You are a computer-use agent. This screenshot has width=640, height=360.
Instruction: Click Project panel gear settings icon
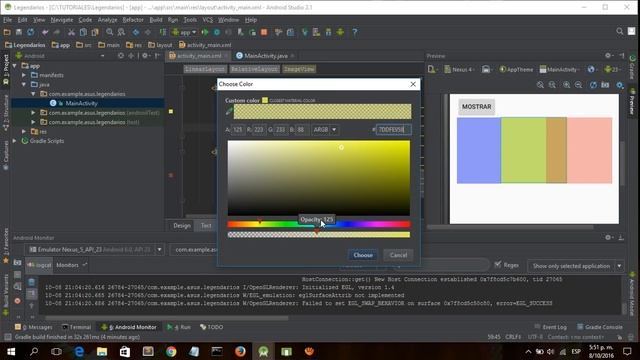[145, 56]
